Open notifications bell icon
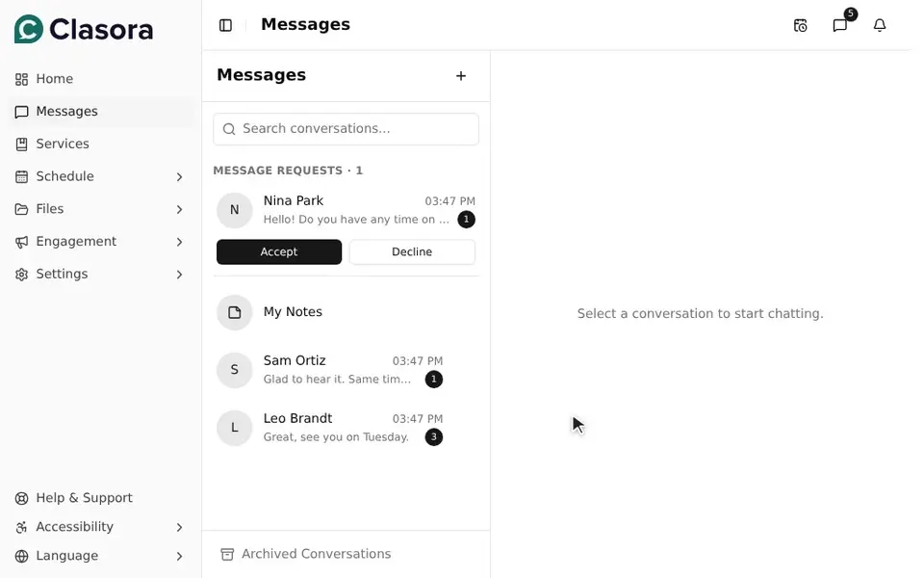This screenshot has width=924, height=578. tap(880, 25)
